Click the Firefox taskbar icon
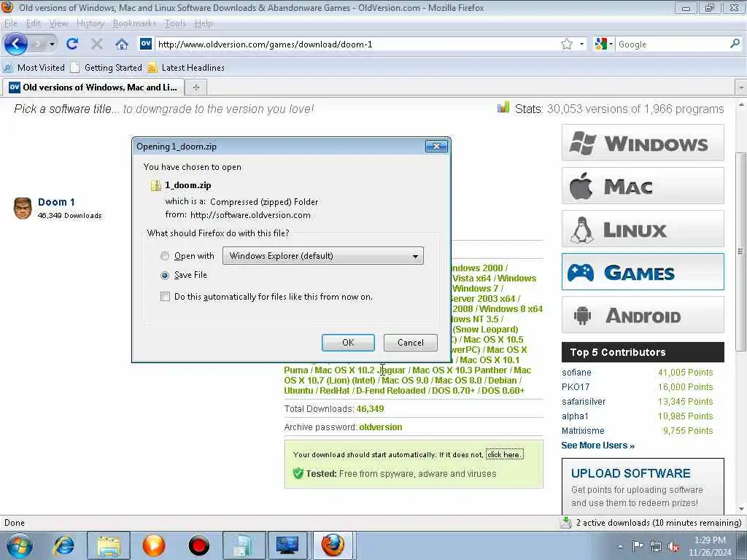Image resolution: width=747 pixels, height=560 pixels. (x=333, y=545)
